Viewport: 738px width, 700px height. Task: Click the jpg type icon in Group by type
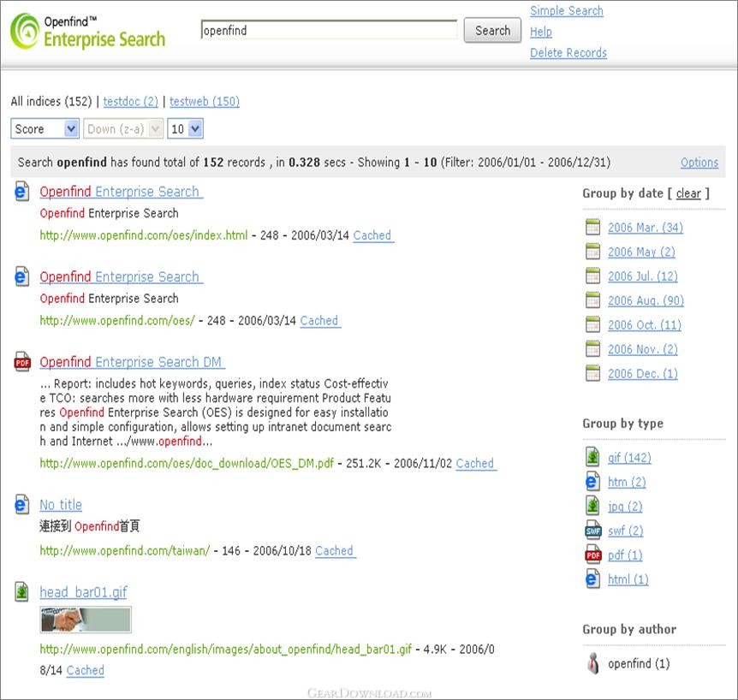pyautogui.click(x=592, y=506)
